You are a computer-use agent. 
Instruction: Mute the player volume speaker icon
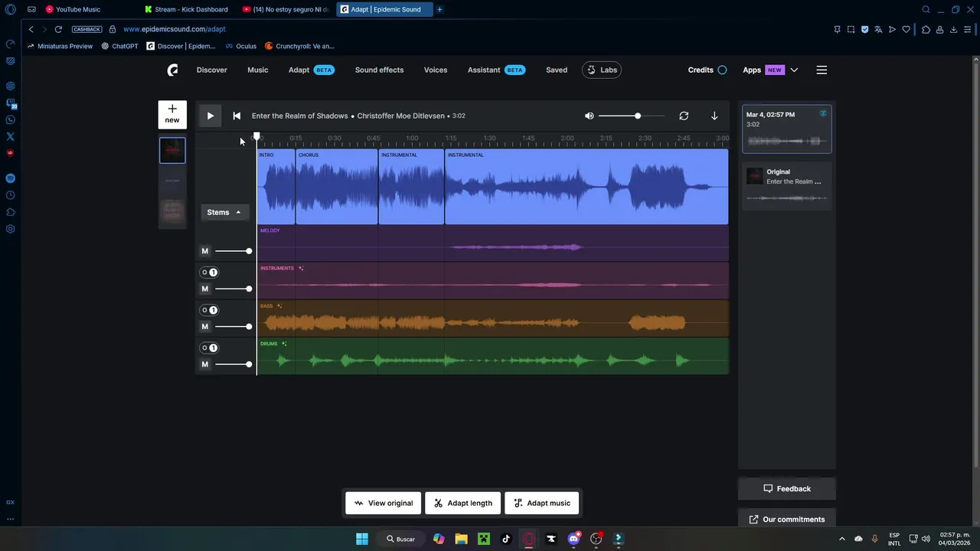click(x=590, y=116)
